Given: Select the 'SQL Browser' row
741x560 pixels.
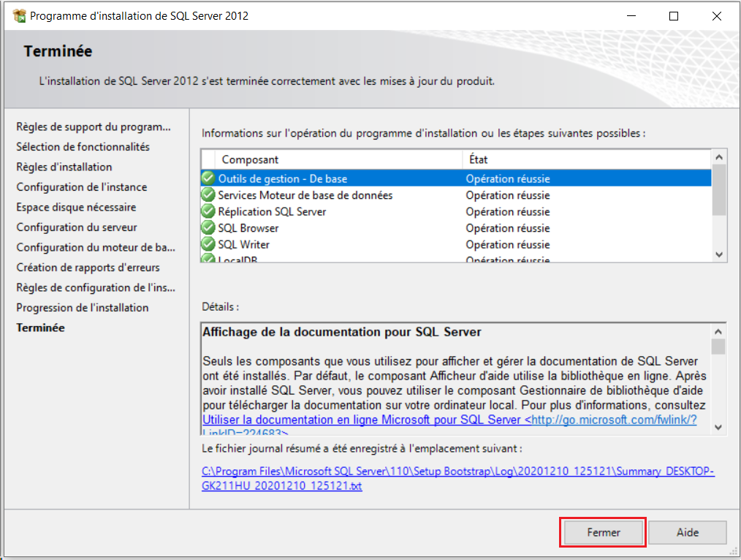Looking at the screenshot, I should (456, 228).
